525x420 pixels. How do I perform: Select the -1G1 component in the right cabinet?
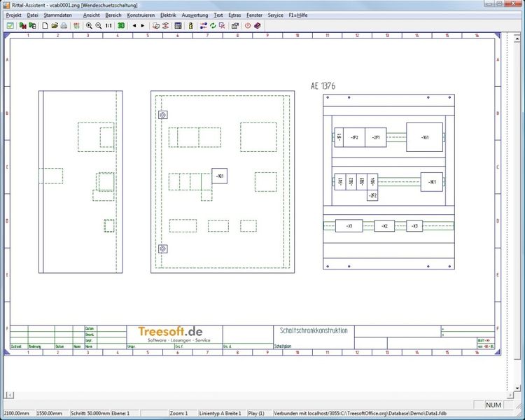[x=424, y=137]
